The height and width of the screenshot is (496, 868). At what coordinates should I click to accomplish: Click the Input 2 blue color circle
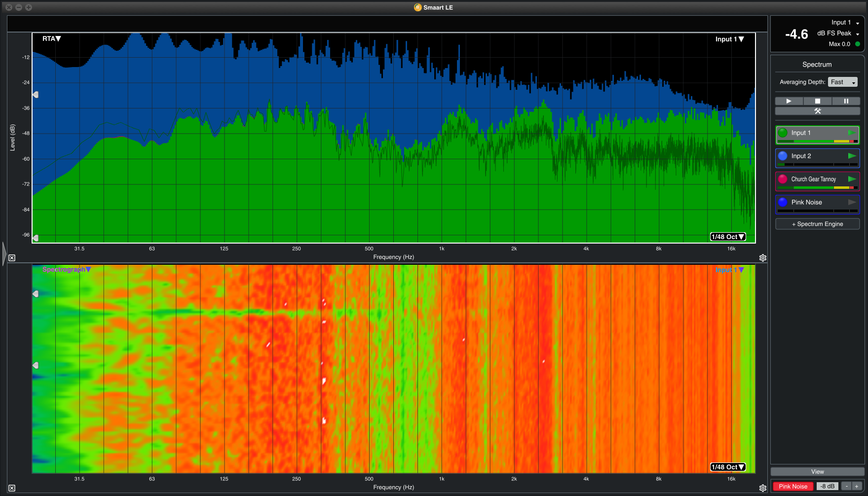click(x=783, y=156)
